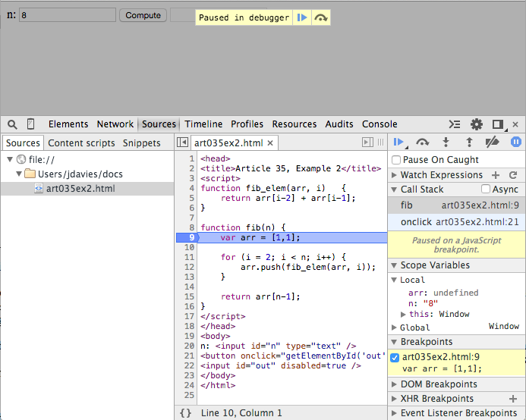Click line number 12 in gutter
Screen dimensions: 526x420
coord(189,267)
